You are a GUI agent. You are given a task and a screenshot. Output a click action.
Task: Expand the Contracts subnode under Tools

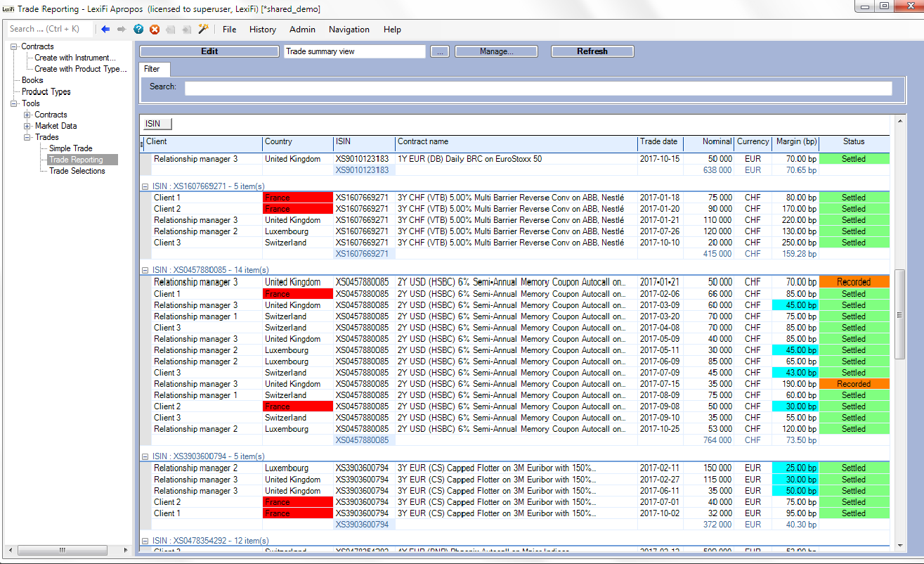tap(27, 115)
